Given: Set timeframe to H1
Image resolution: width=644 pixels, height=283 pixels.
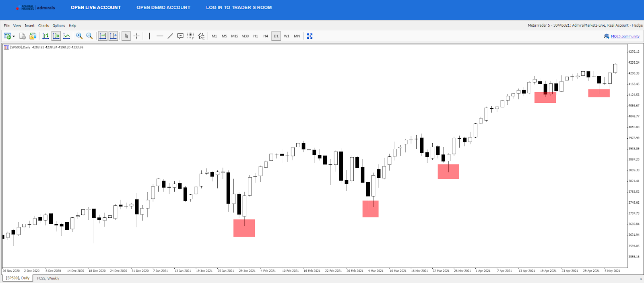Looking at the screenshot, I should (256, 36).
